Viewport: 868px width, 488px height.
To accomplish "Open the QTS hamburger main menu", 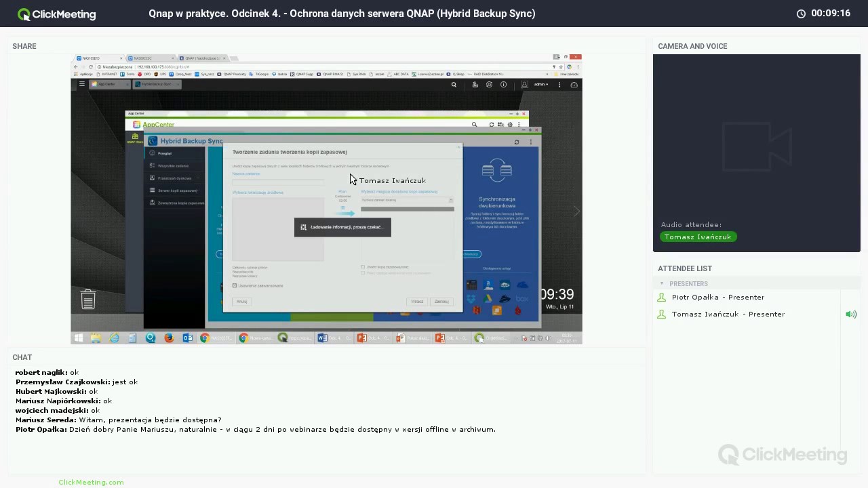I will click(x=82, y=84).
